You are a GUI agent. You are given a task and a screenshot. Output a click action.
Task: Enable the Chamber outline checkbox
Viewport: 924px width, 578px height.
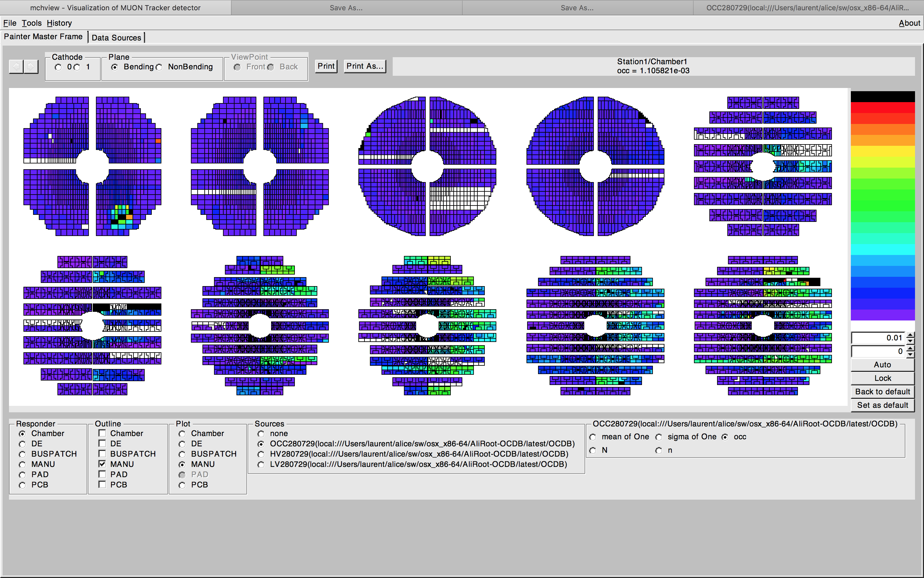click(x=102, y=433)
